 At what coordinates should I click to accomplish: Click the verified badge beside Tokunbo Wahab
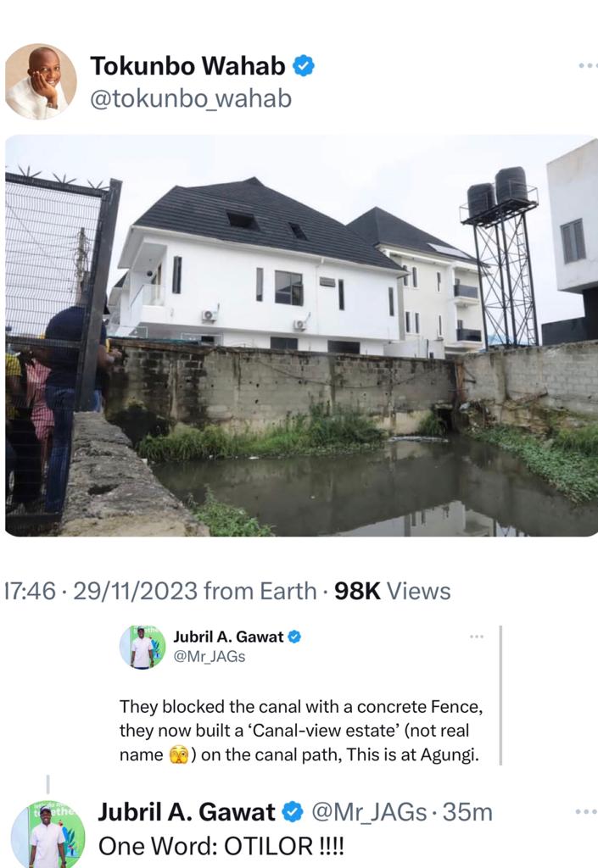(304, 65)
